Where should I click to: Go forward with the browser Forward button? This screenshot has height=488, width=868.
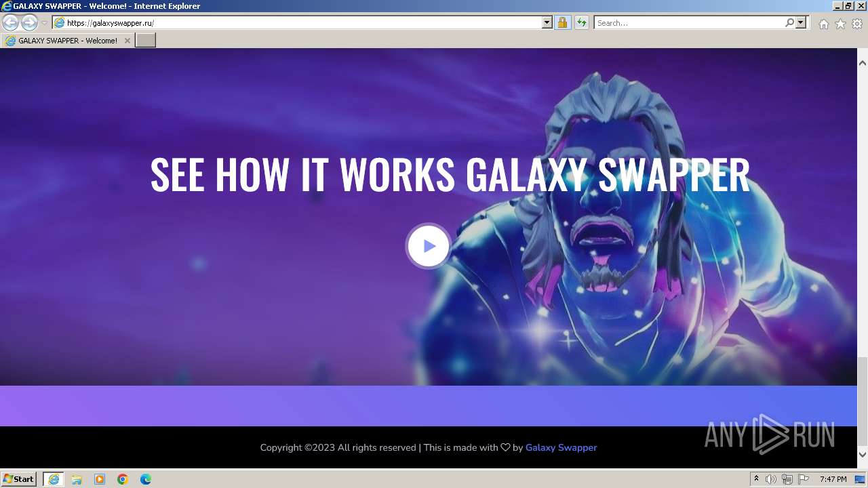[x=29, y=22]
